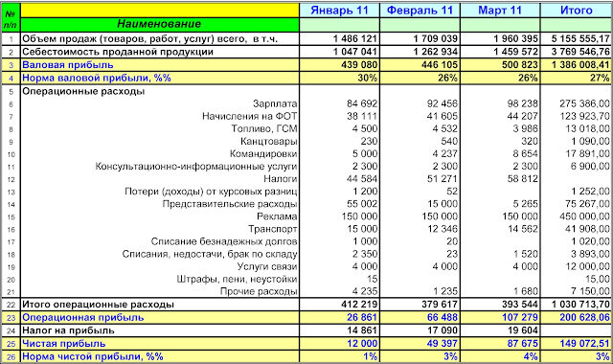
Task: Click the Валовая прибыль row label
Action: point(68,65)
